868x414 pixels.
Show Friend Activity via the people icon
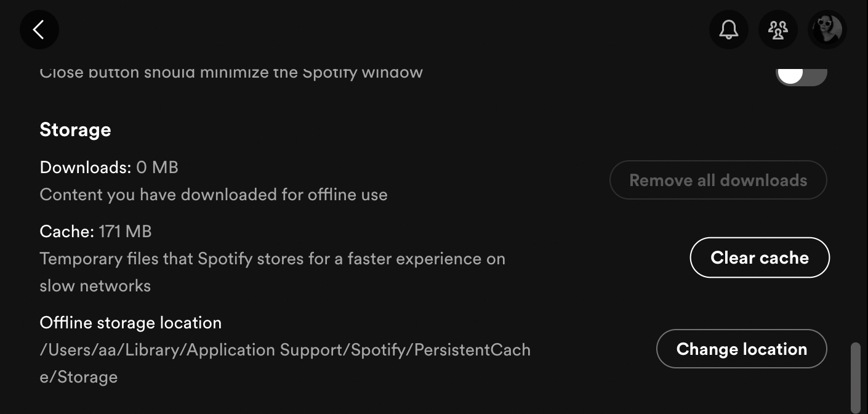click(778, 30)
